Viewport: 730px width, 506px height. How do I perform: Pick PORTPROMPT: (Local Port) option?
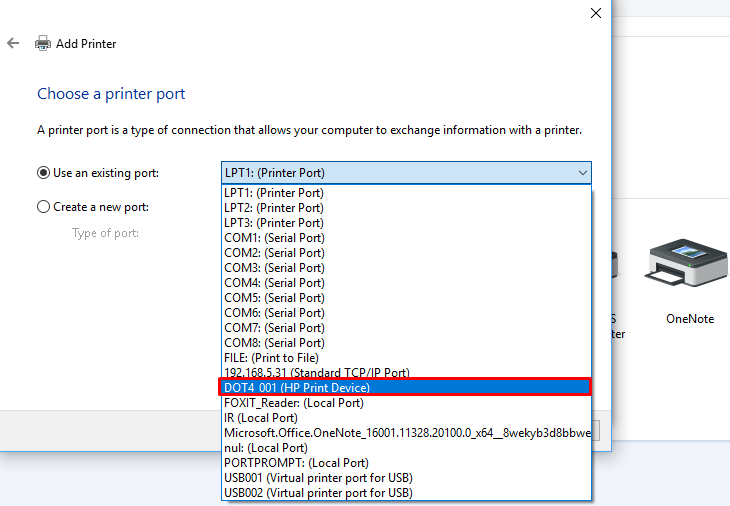(x=296, y=463)
